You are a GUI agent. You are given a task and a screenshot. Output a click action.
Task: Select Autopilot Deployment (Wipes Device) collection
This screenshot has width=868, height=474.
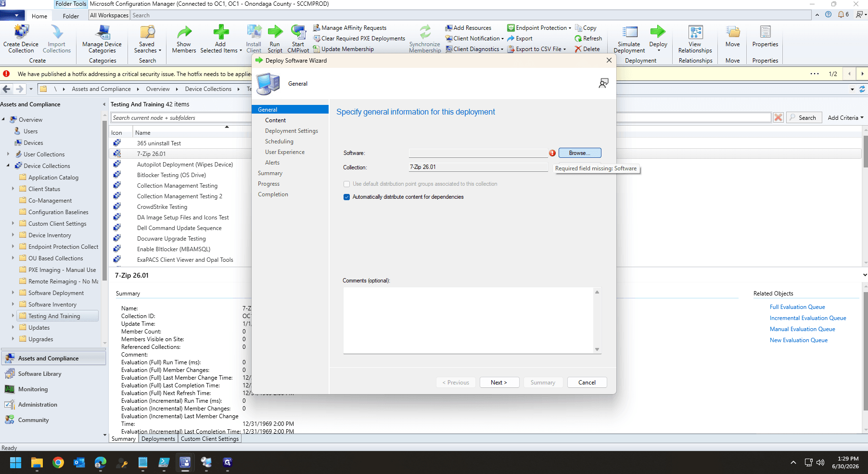pyautogui.click(x=185, y=165)
